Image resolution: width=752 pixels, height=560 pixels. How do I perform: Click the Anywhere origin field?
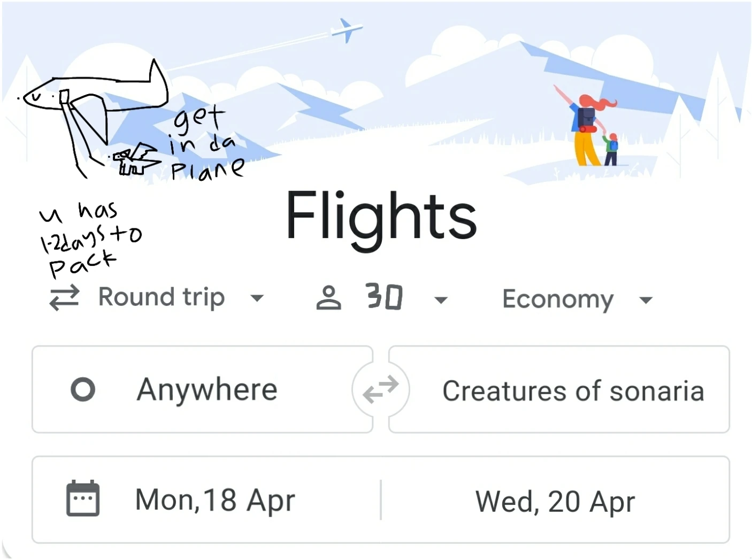[207, 389]
